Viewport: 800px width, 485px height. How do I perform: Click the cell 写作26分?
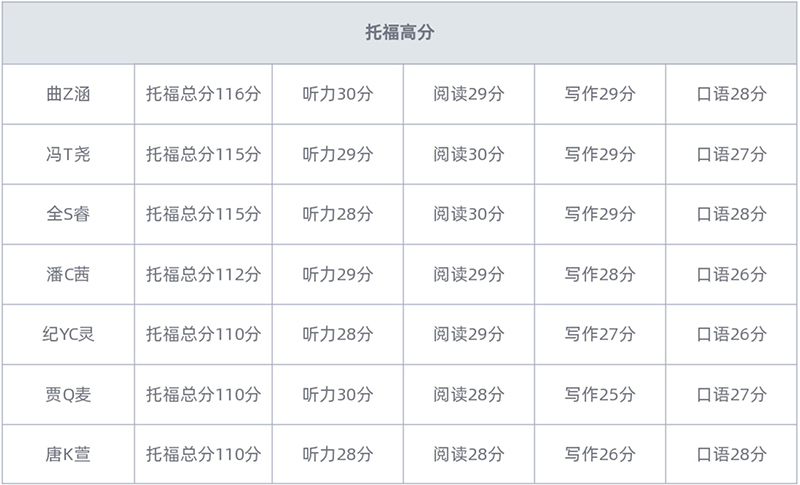tap(600, 454)
